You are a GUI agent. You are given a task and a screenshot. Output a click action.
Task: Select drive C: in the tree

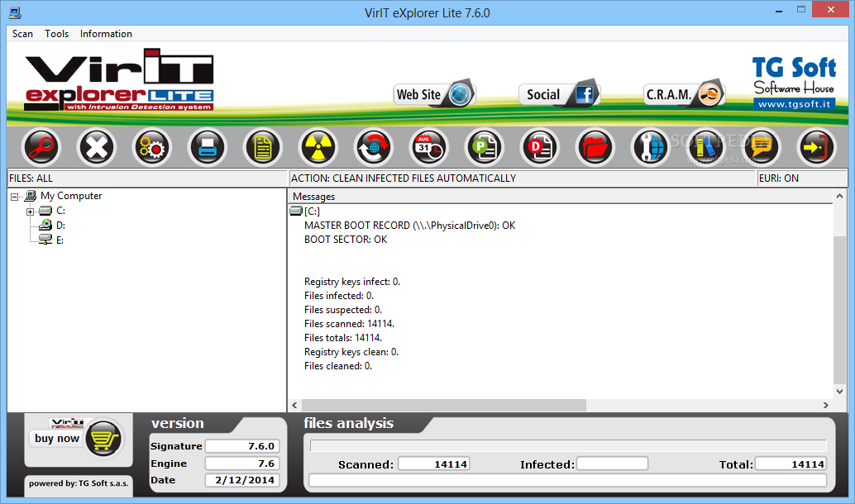(60, 211)
